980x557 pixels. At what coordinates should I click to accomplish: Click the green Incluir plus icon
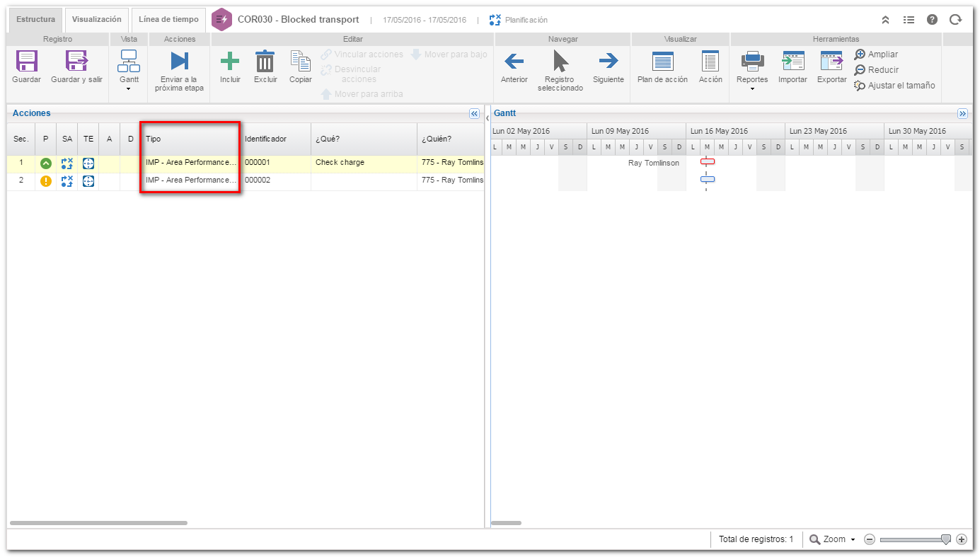pos(230,61)
